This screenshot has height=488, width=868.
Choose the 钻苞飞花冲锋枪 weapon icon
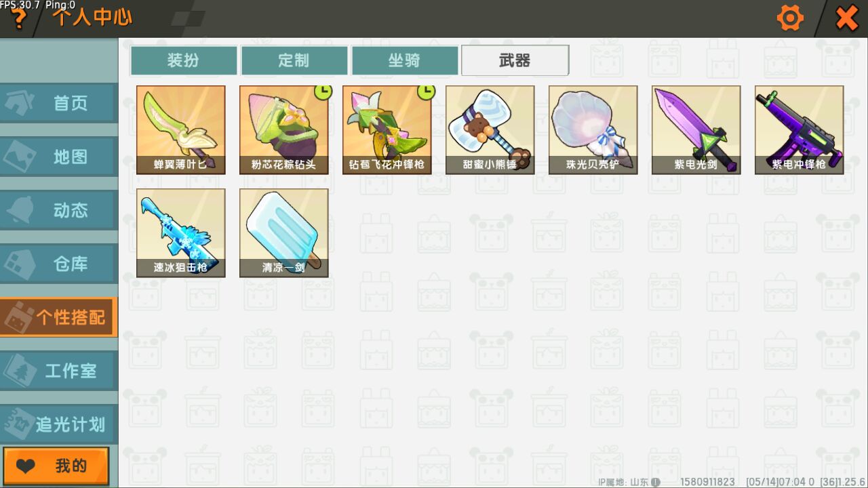point(387,129)
